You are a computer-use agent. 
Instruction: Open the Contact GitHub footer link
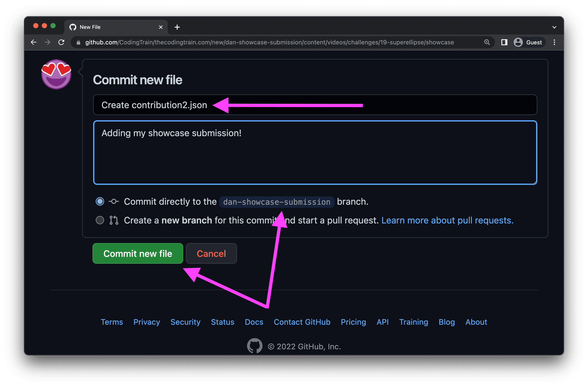[302, 322]
